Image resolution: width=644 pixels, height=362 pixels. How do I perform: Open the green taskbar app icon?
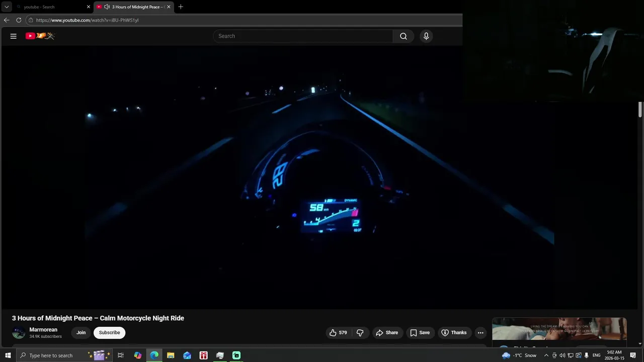tap(236, 355)
